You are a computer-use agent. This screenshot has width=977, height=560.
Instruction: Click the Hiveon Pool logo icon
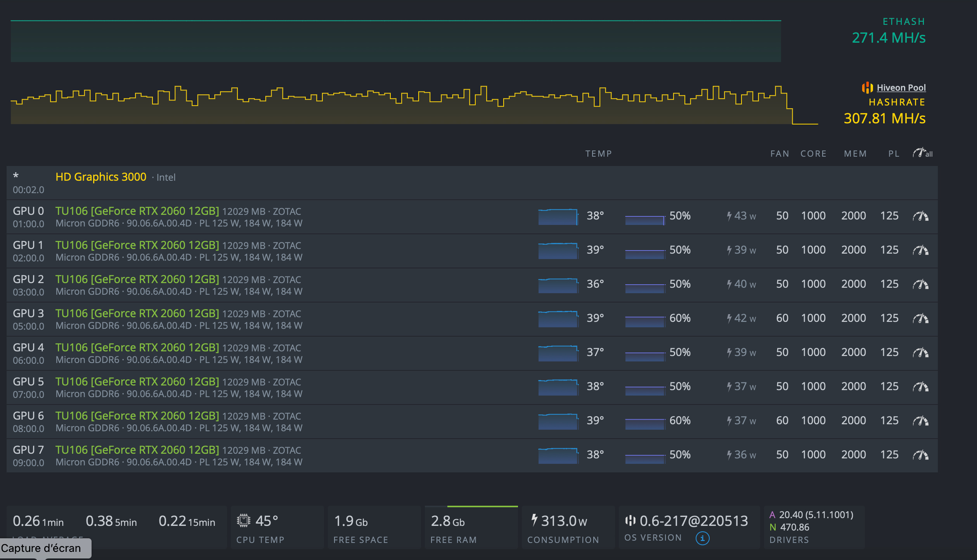point(867,88)
